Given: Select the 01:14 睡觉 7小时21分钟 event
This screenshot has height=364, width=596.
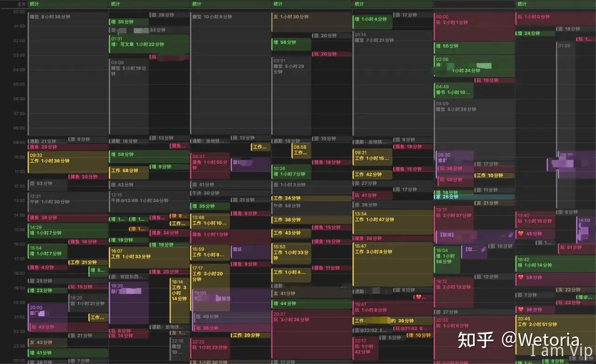Looking at the screenshot, I should (393, 83).
